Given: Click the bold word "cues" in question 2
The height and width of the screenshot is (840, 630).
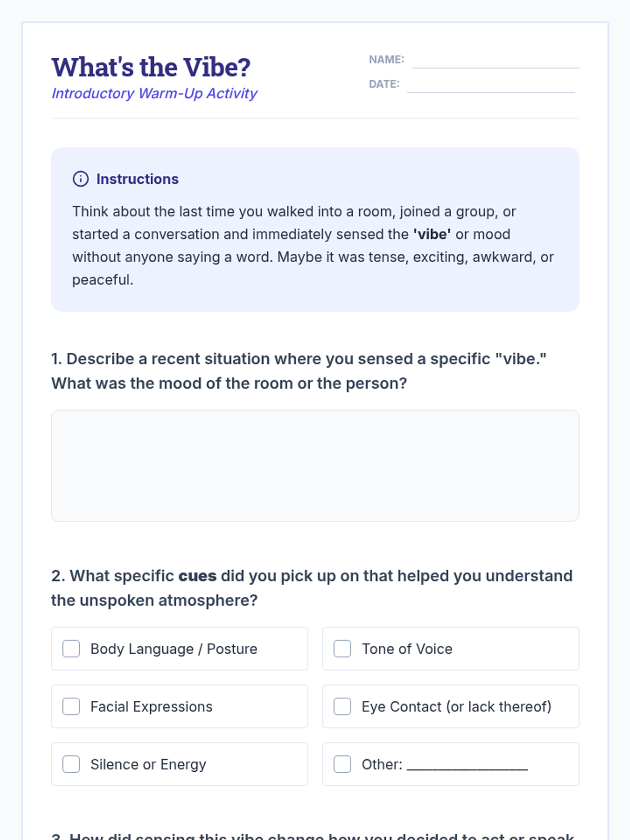Looking at the screenshot, I should (x=197, y=576).
